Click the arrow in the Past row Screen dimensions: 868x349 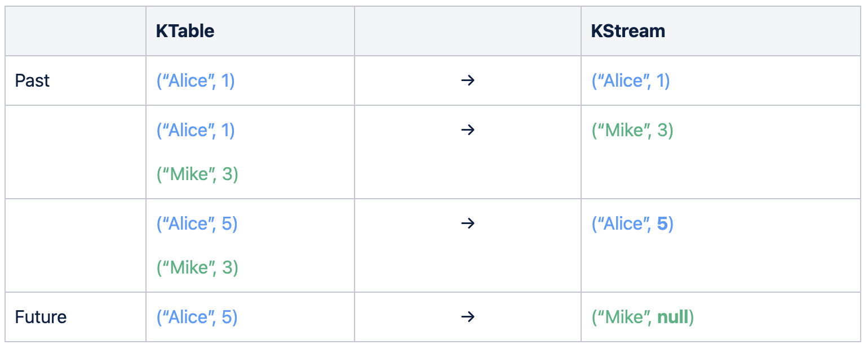468,80
